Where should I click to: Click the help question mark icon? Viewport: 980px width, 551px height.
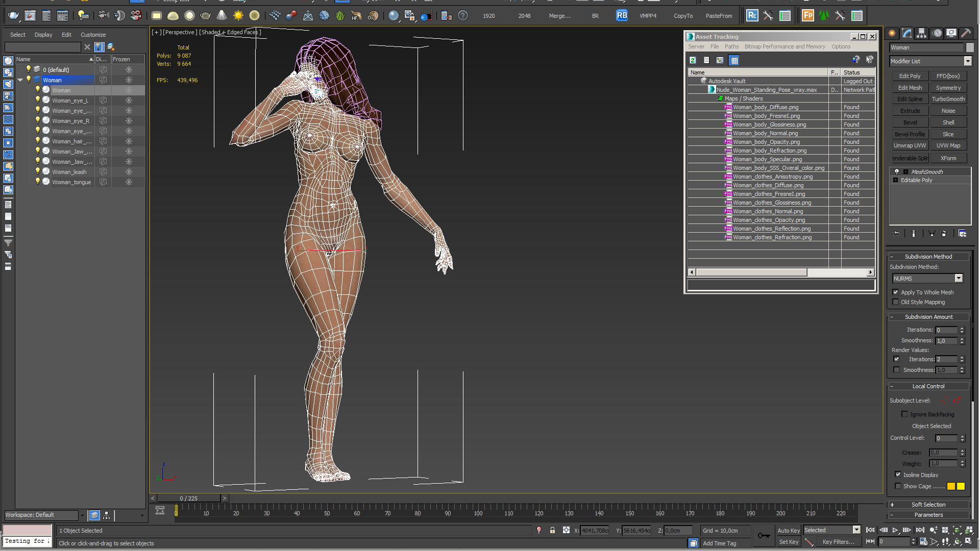tap(463, 16)
